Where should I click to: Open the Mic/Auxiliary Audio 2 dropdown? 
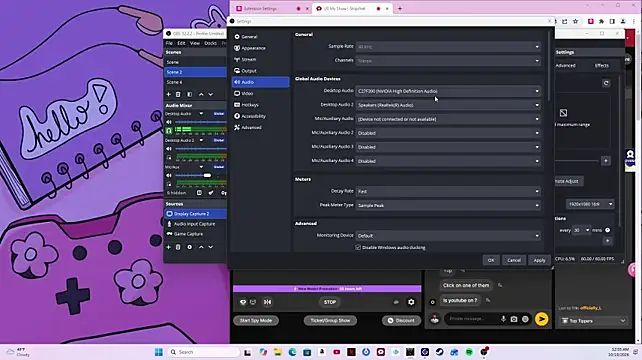[448, 133]
